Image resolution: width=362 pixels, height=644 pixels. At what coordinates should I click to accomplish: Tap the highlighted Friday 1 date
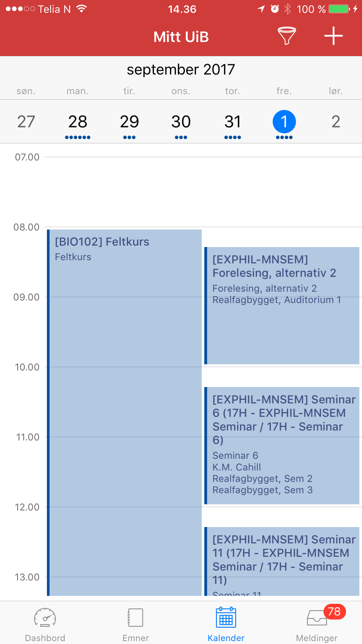click(284, 122)
